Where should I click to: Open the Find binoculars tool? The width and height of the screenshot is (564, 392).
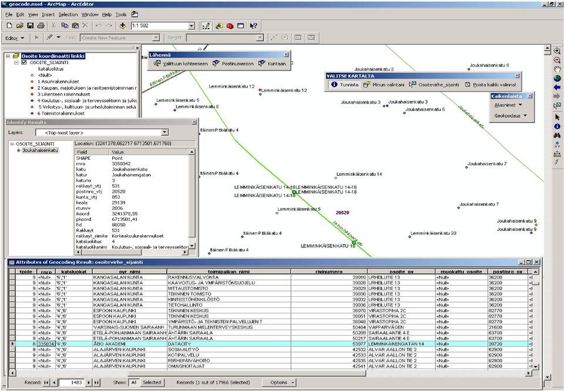coord(557,135)
